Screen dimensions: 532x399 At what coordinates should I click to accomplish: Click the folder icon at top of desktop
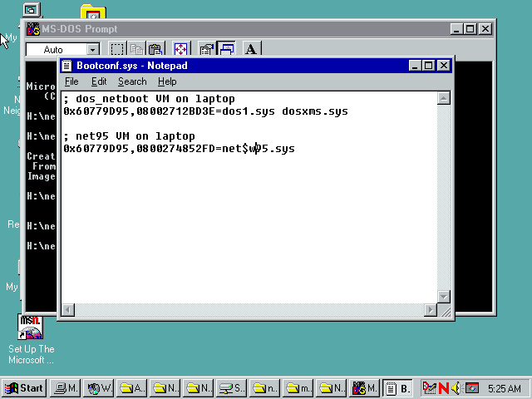(x=93, y=12)
